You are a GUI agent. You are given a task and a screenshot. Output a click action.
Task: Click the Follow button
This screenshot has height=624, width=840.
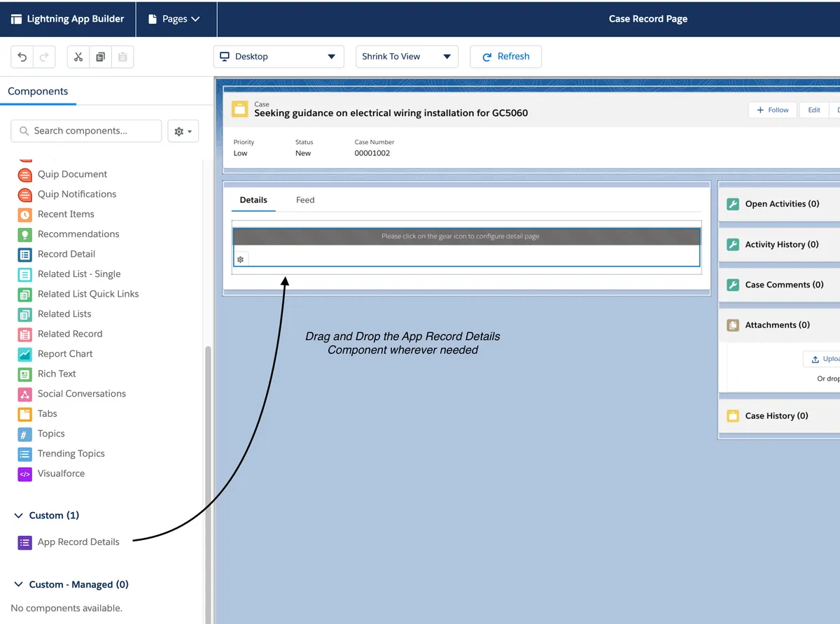pyautogui.click(x=773, y=110)
